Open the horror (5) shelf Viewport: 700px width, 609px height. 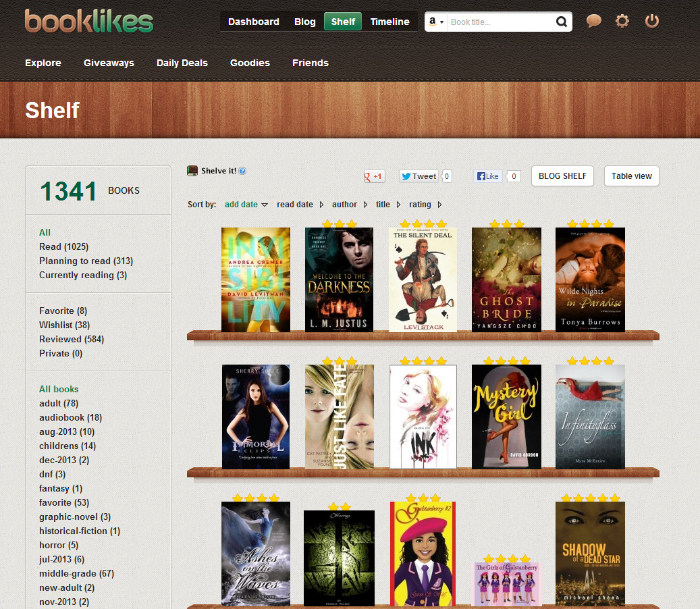59,545
